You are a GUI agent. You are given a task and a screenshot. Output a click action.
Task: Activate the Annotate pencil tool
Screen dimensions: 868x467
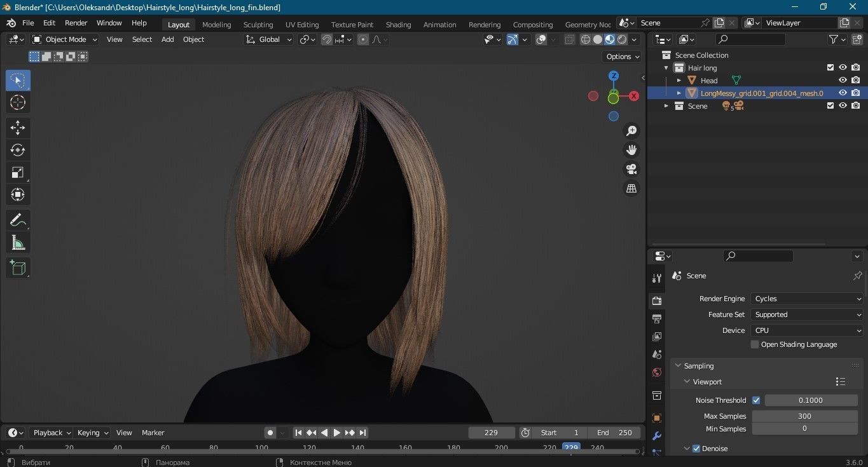click(x=18, y=220)
